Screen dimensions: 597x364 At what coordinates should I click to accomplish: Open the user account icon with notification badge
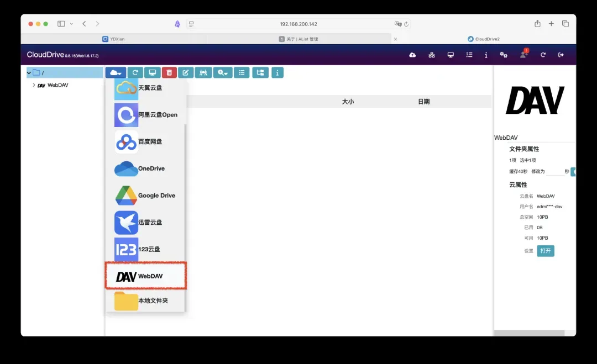[x=523, y=55]
